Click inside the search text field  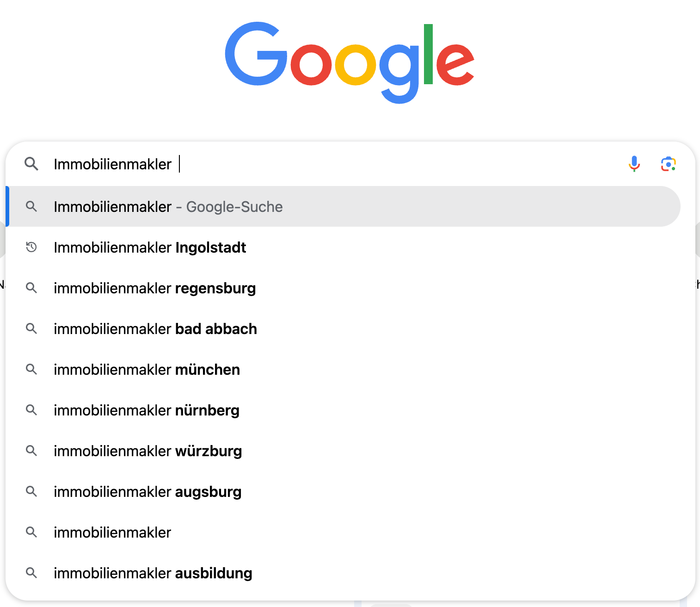[x=370, y=164]
